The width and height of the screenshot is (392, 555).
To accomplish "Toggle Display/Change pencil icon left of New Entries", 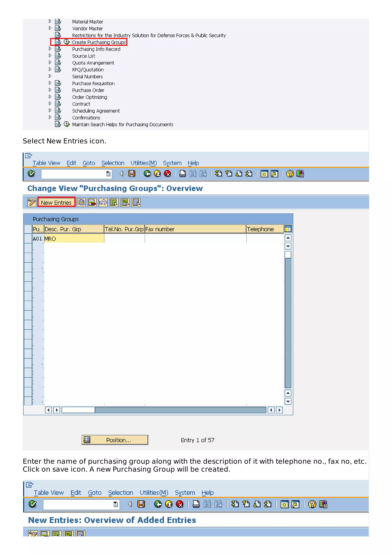I will (x=32, y=202).
